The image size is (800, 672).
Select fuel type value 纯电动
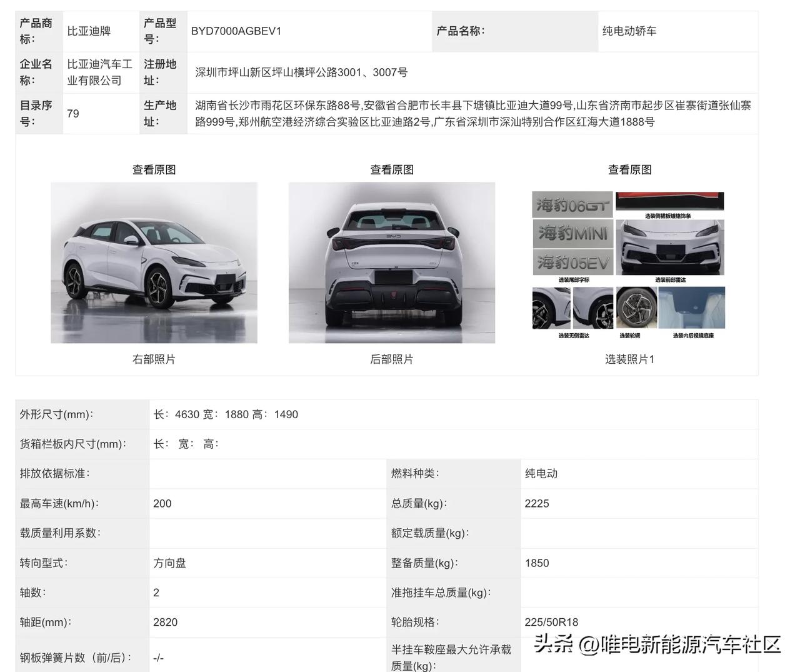(541, 473)
